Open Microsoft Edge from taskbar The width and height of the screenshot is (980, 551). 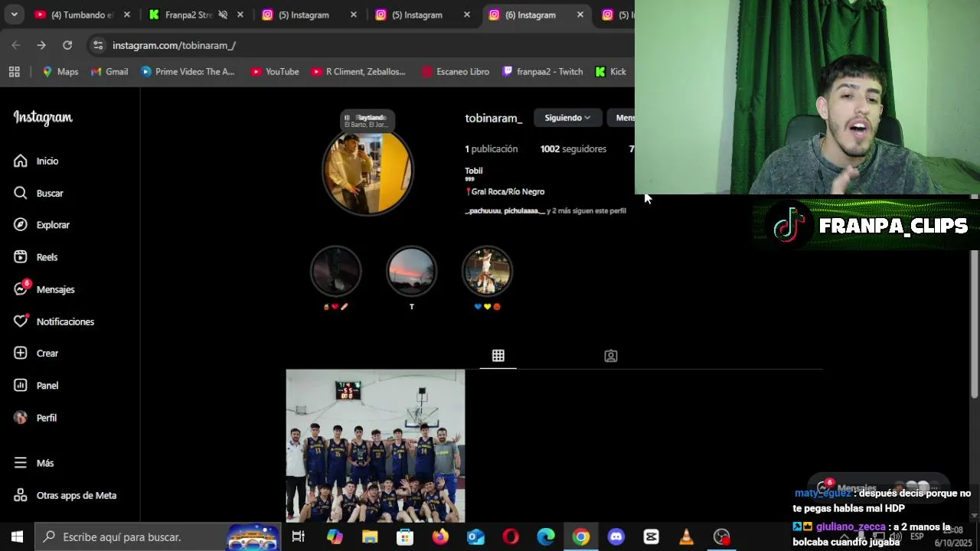click(546, 537)
